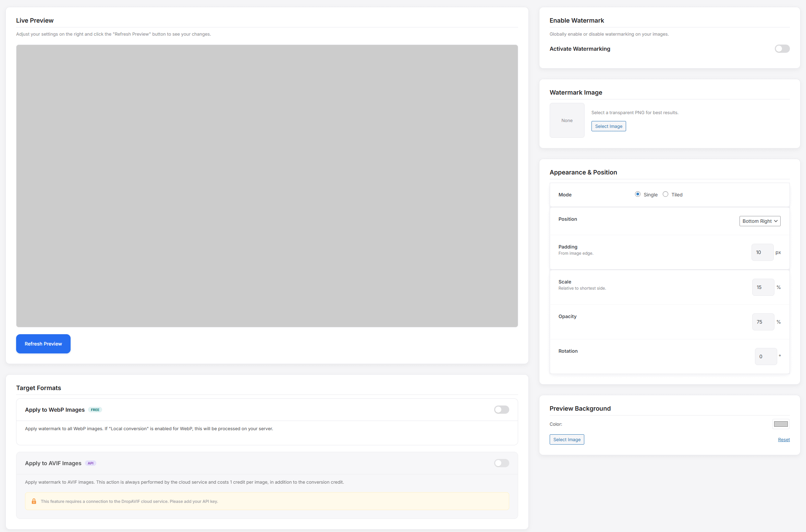This screenshot has width=806, height=532.
Task: Click the Scale percent input field
Action: (763, 287)
